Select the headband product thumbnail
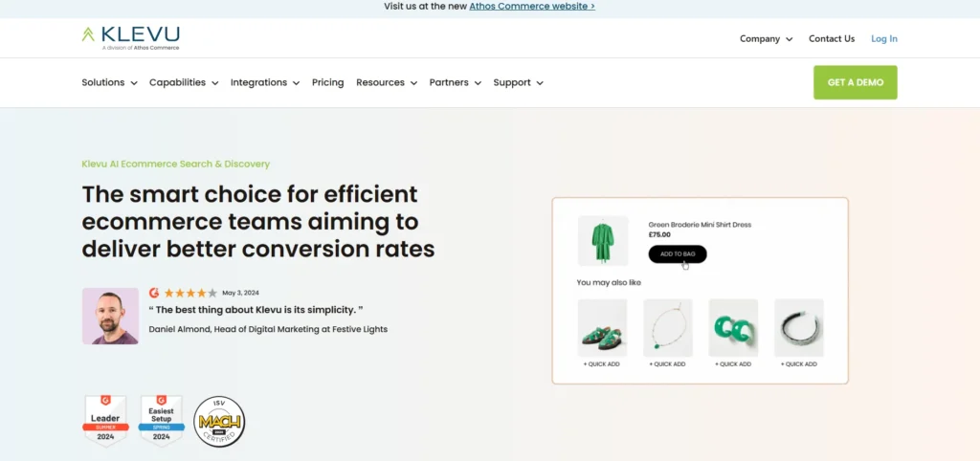The height and width of the screenshot is (461, 980). point(799,327)
